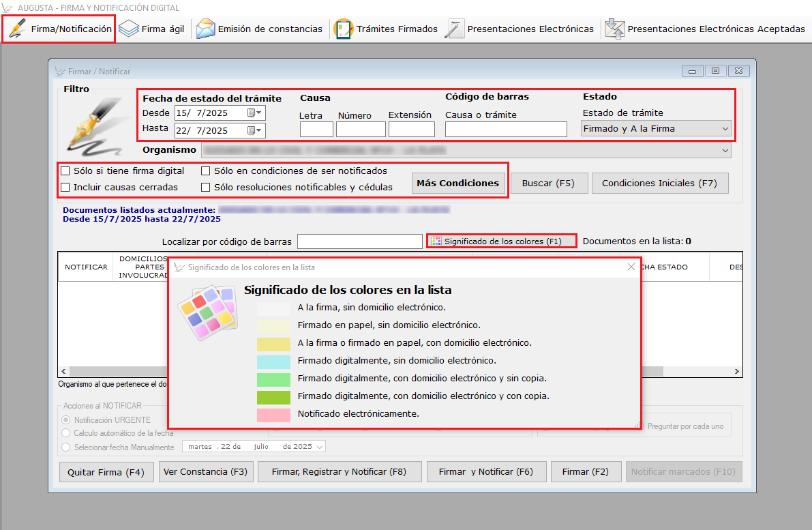Click the Firma/Notificación pen icon
The image size is (812, 530).
pyautogui.click(x=18, y=29)
